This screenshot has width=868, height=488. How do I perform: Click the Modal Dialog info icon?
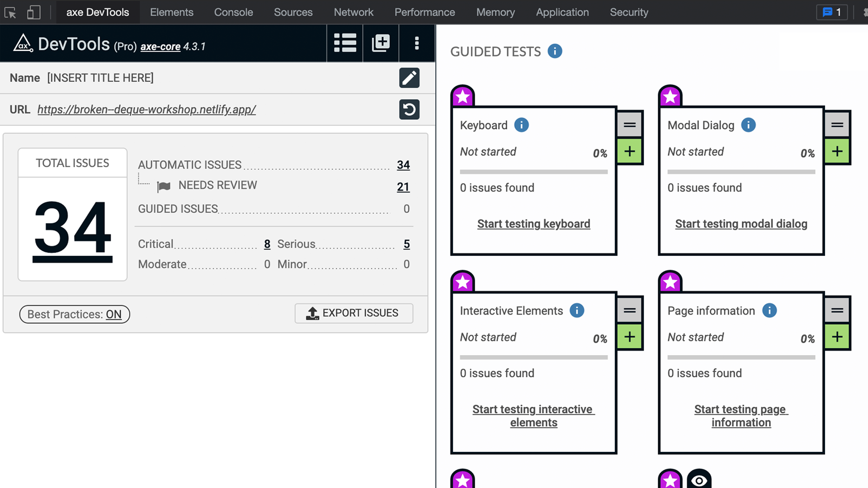[x=748, y=125]
